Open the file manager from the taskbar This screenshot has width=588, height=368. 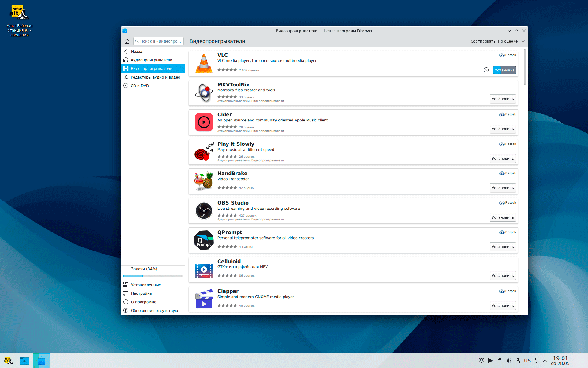24,361
